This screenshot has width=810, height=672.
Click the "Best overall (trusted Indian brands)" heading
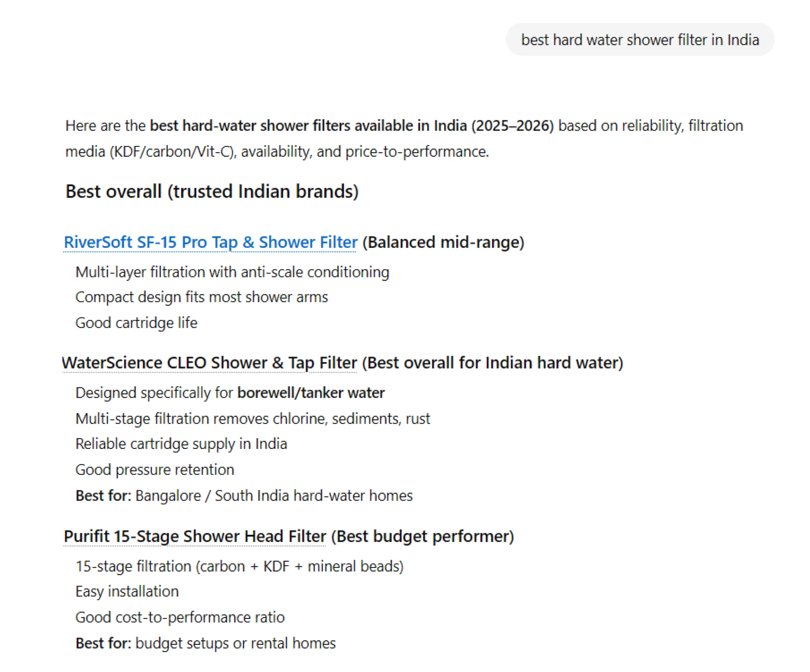coord(212,191)
